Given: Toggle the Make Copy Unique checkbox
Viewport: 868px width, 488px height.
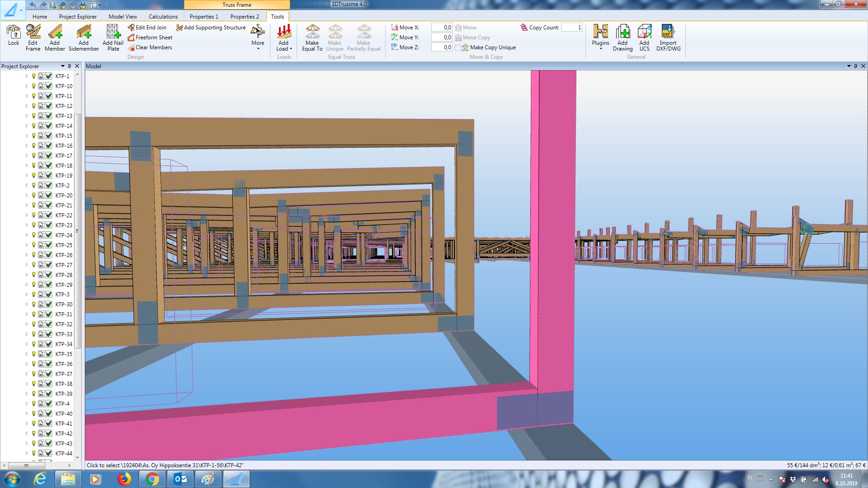Looking at the screenshot, I should (458, 47).
